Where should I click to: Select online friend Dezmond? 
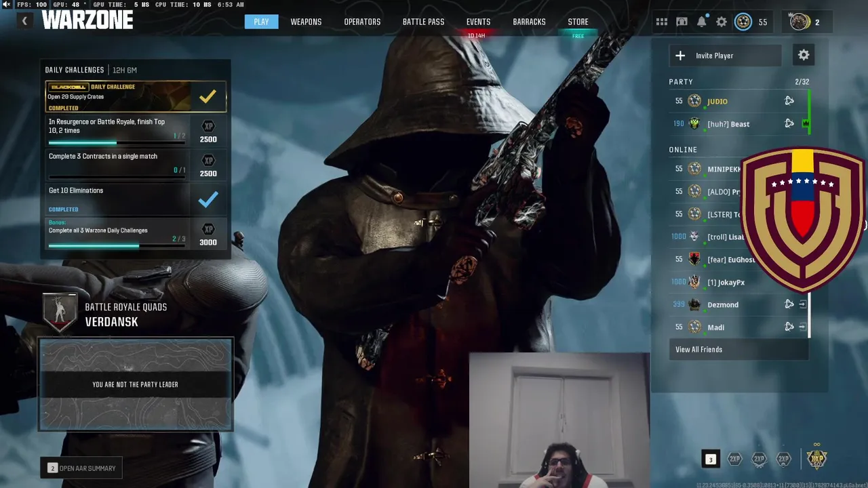[x=739, y=304]
